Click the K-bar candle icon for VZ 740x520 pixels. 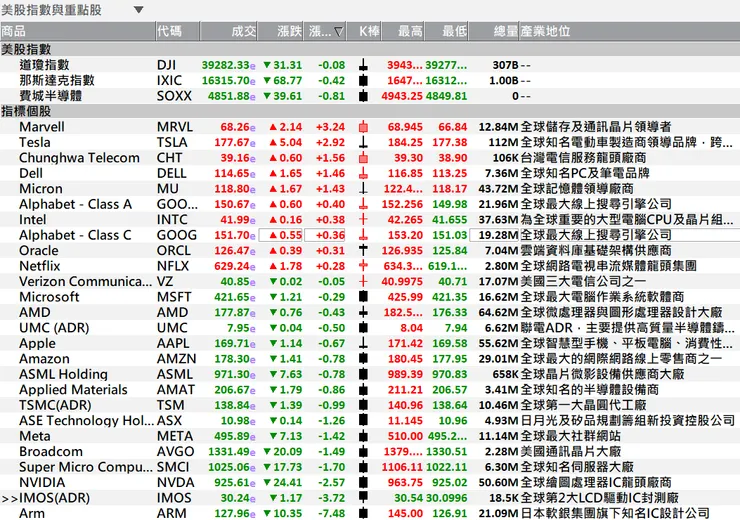click(x=363, y=282)
